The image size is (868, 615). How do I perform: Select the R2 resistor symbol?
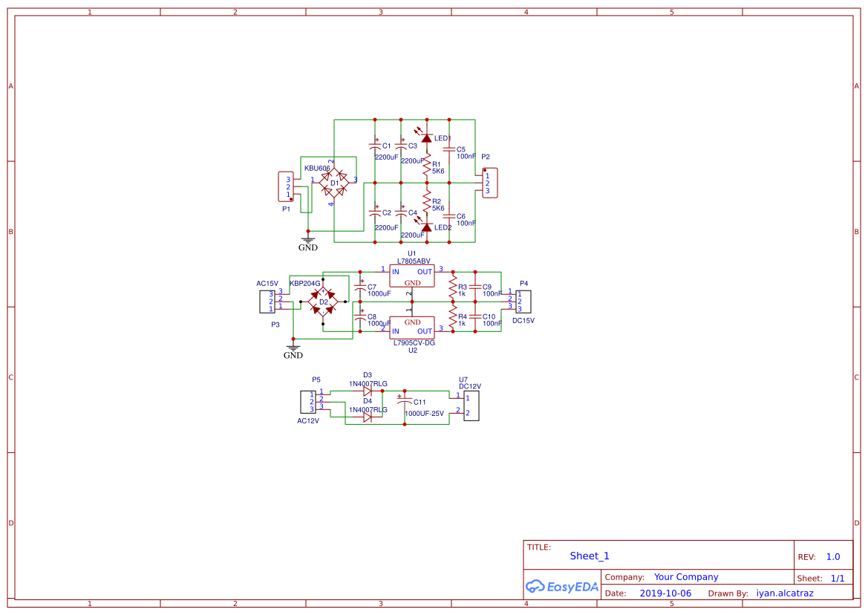pyautogui.click(x=426, y=202)
